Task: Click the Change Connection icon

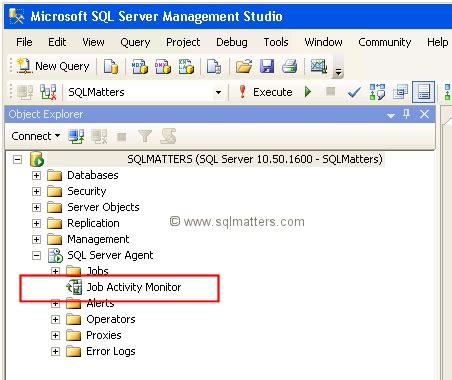Action: [48, 92]
